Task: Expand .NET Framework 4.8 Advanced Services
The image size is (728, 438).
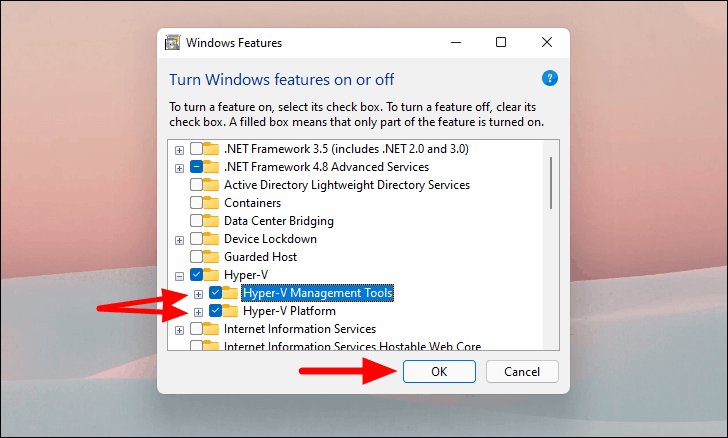Action: (x=179, y=167)
